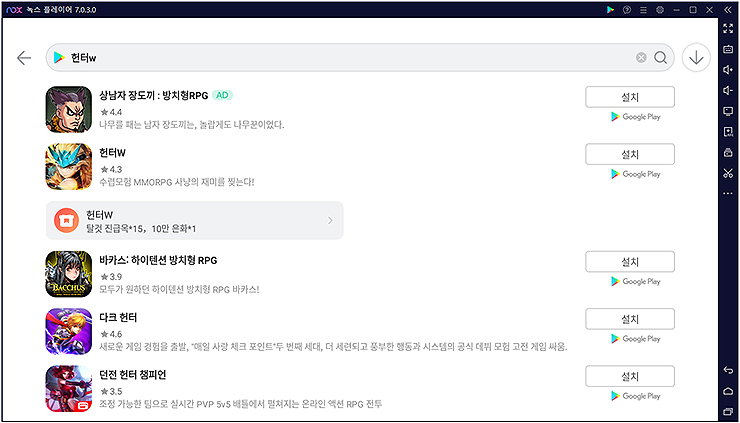The image size is (740, 423).
Task: Click Google Play label under 다크 헌터 install
Action: [x=635, y=338]
